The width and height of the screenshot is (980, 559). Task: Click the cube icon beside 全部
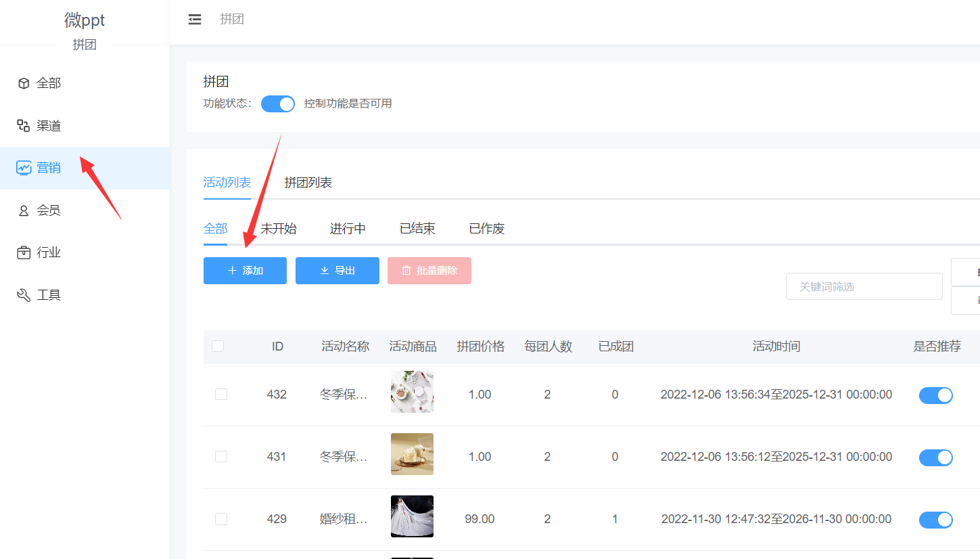coord(24,83)
